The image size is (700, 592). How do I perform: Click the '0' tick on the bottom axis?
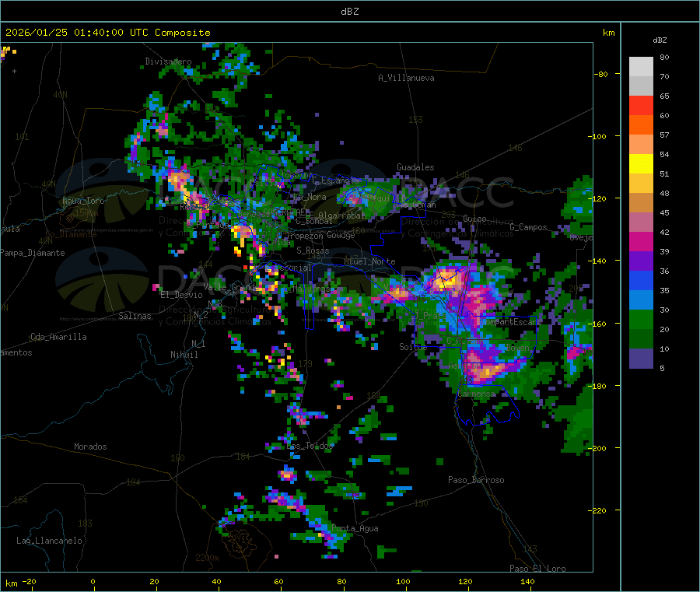pos(93,581)
